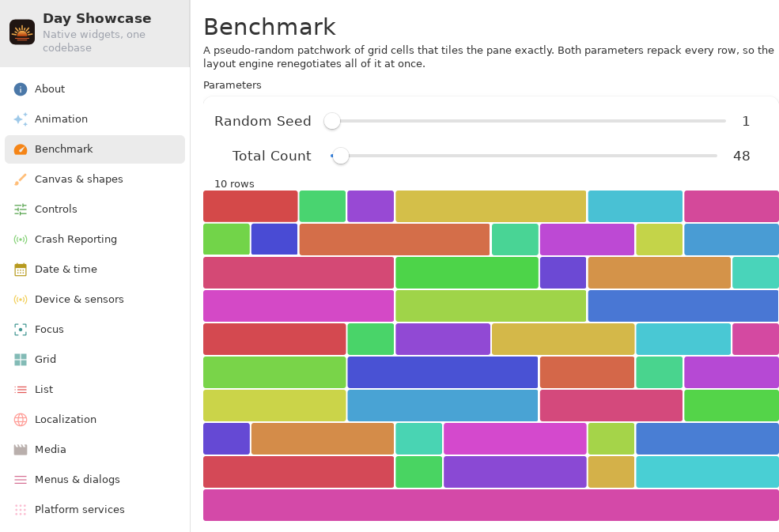Click the Animation sparkles icon

coord(21,119)
